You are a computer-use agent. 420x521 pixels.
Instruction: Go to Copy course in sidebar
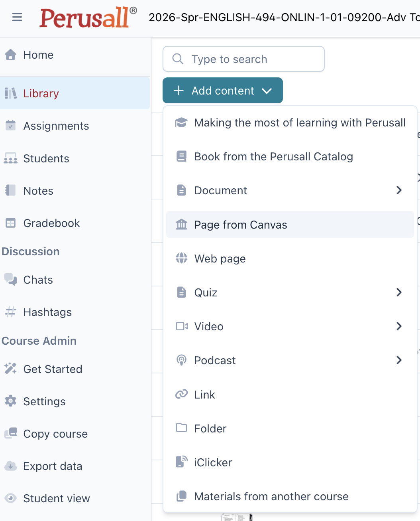[55, 434]
